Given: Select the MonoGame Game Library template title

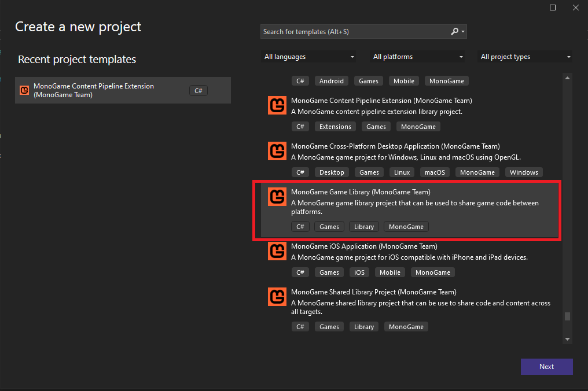Looking at the screenshot, I should pos(361,192).
